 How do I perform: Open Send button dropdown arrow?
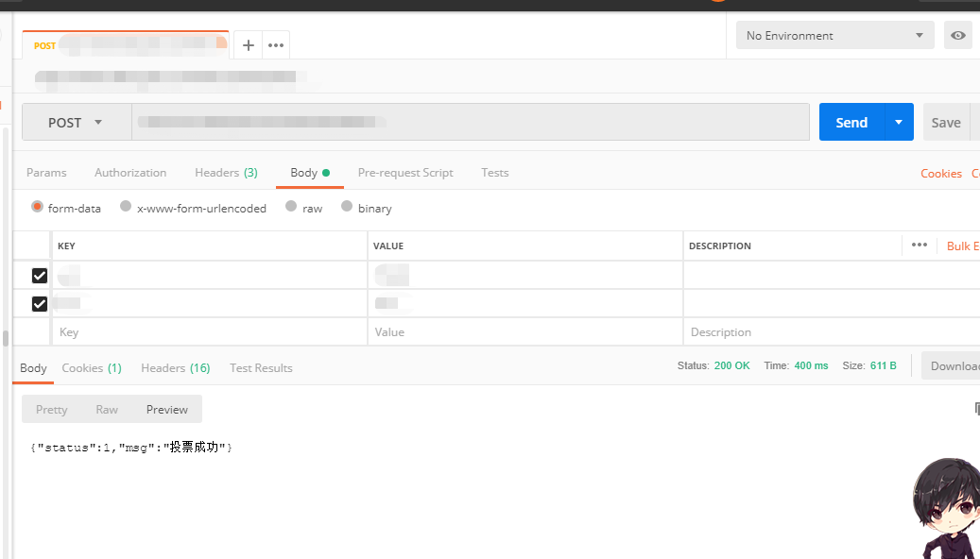pos(899,122)
